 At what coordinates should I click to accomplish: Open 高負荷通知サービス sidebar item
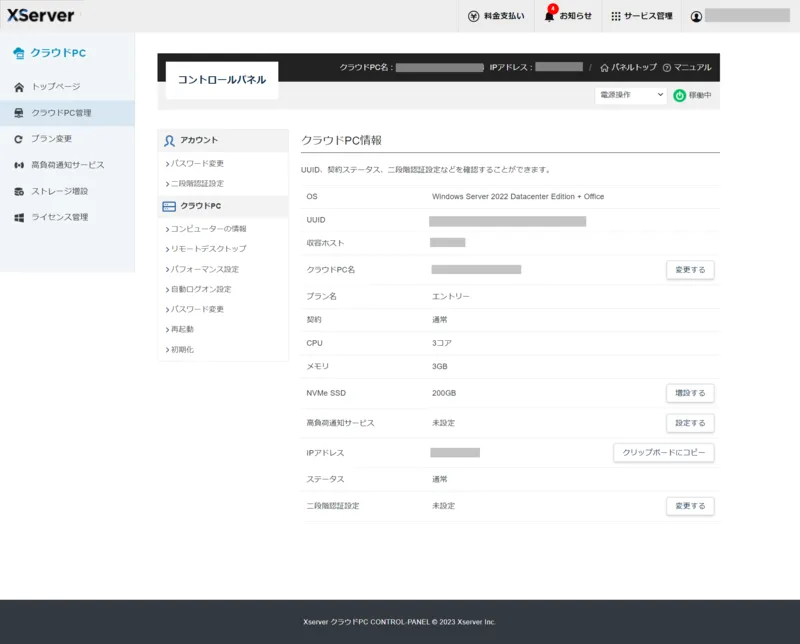click(x=67, y=165)
